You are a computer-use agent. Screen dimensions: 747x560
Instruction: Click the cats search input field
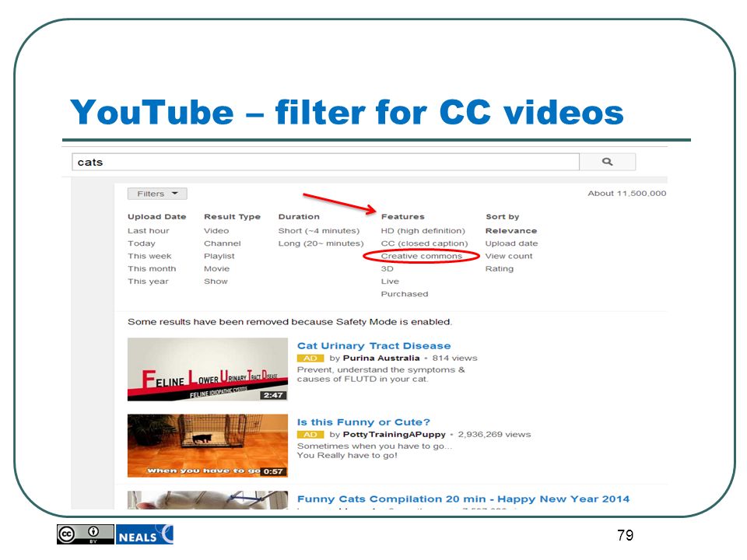point(325,162)
